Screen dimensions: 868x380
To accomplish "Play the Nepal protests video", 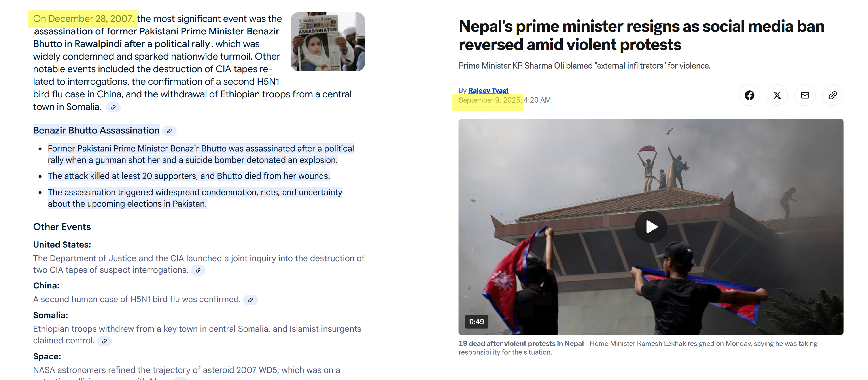I will 651,227.
